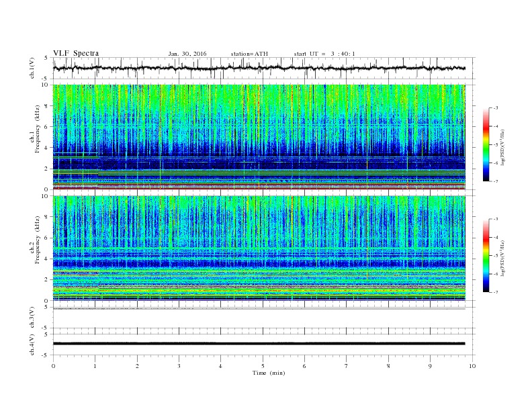
Task: Click the "5" tick on the time axis
Action: click(263, 366)
